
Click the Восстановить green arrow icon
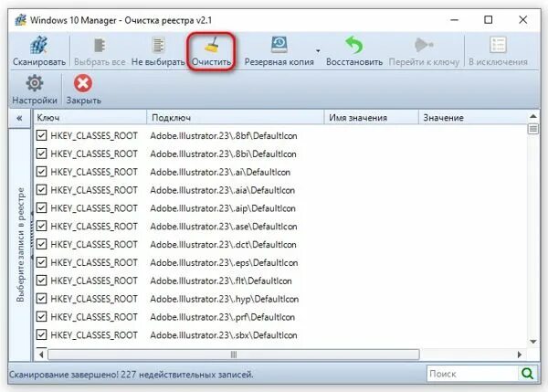tap(354, 45)
